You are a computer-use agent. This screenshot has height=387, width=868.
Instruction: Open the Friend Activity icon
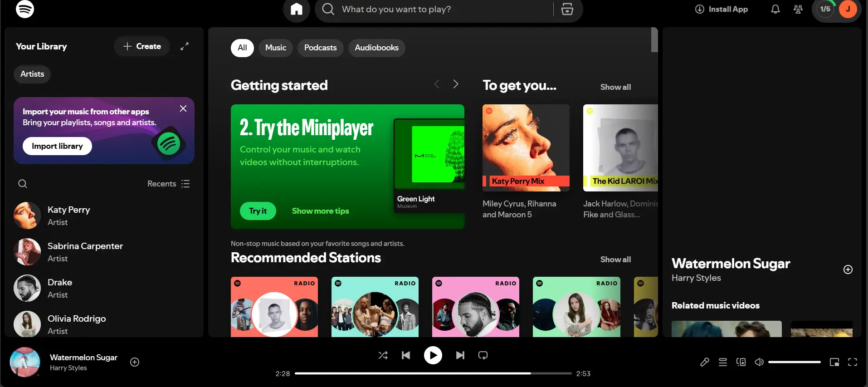[x=798, y=9]
